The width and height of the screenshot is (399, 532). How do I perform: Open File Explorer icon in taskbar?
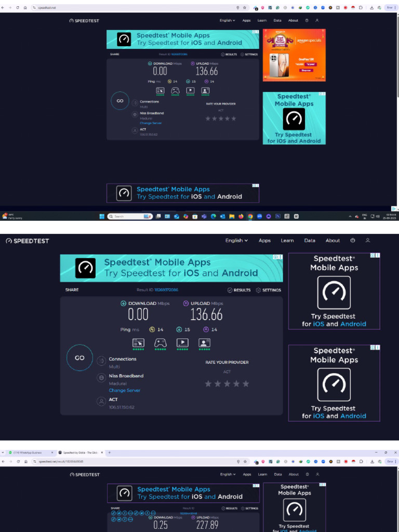click(x=232, y=216)
